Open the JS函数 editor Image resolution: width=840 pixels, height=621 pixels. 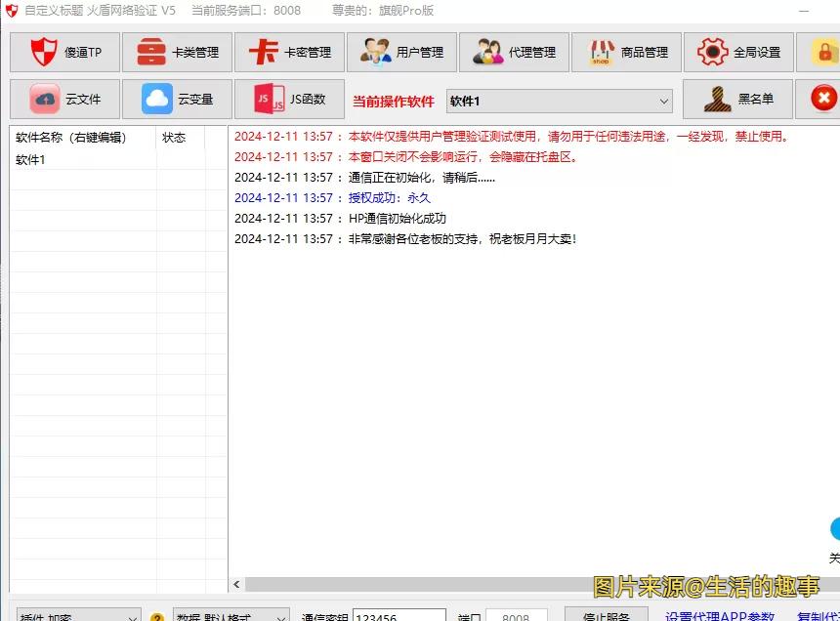(289, 99)
